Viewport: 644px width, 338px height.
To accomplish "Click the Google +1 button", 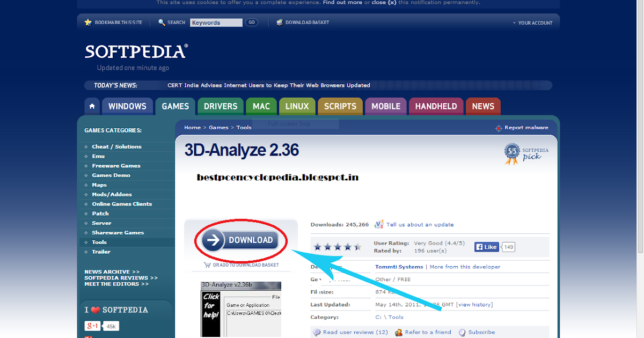I will pyautogui.click(x=92, y=326).
